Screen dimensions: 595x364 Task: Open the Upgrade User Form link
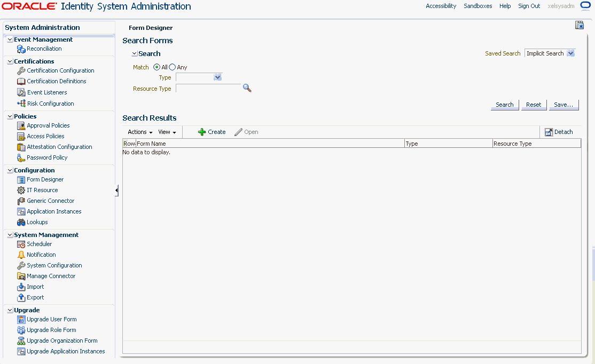[x=52, y=319]
